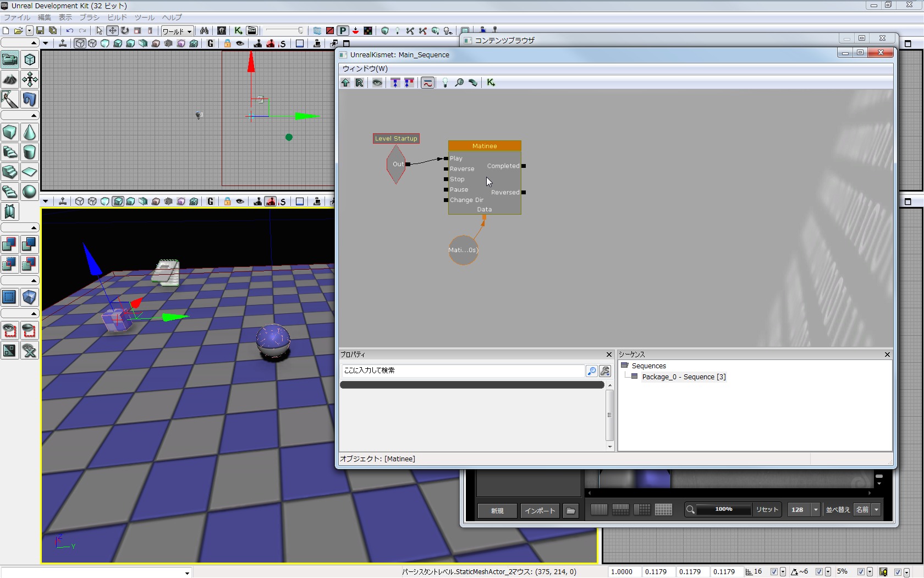Click the リセット zoom button
The image size is (924, 578).
click(x=767, y=510)
